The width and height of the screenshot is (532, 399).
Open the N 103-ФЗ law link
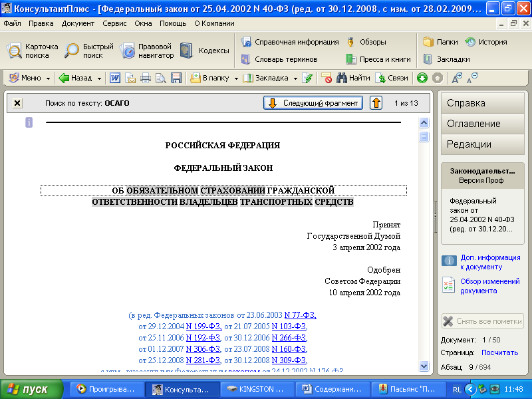[x=289, y=327]
